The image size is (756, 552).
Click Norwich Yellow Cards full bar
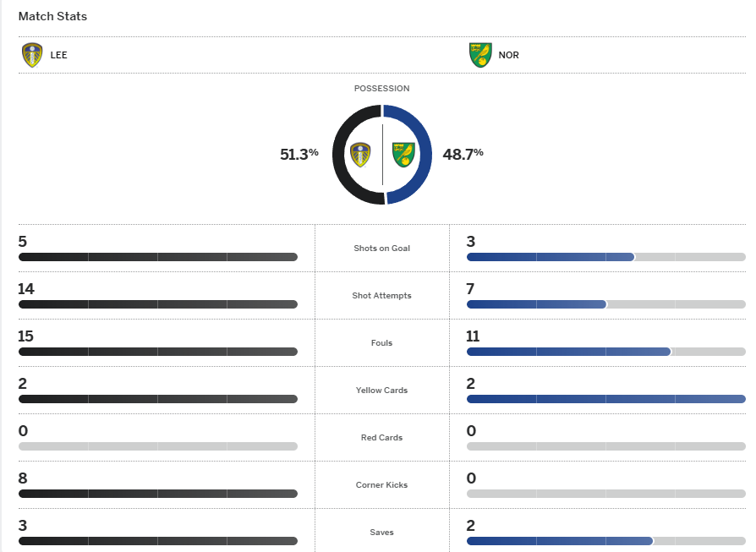605,399
